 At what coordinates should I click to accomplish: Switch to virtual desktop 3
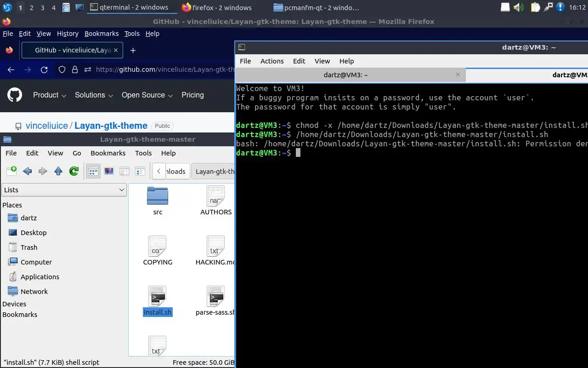43,8
